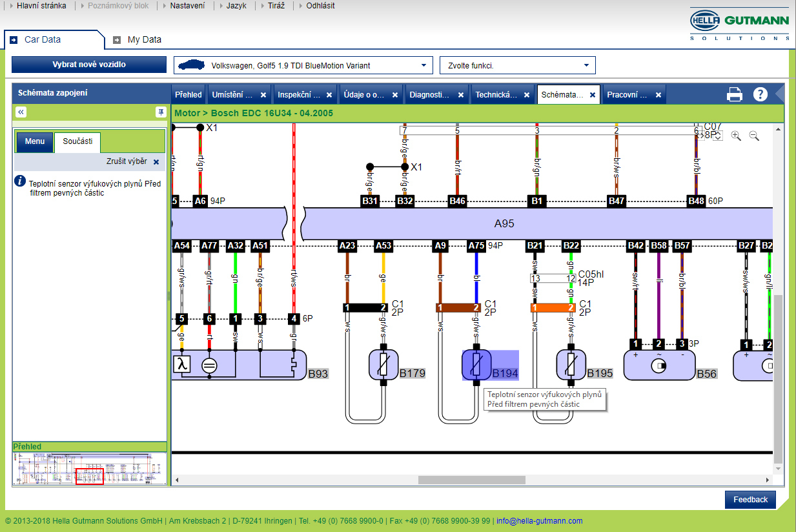Select the B179 sensor symbol
Image resolution: width=796 pixels, height=532 pixels.
pos(383,365)
